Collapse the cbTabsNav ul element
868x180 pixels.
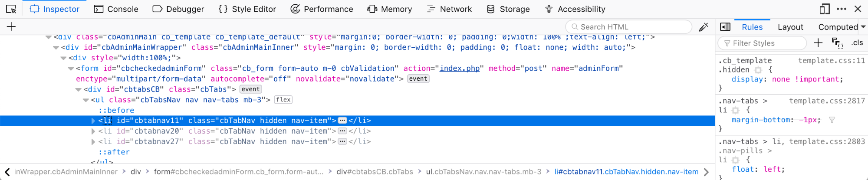click(86, 100)
